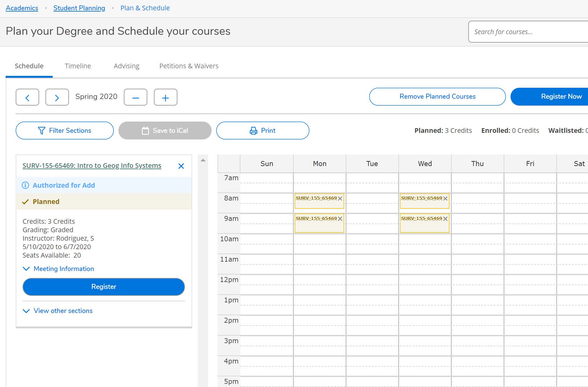Select the filter icon on Filter Sections
This screenshot has width=588, height=387.
[x=42, y=130]
